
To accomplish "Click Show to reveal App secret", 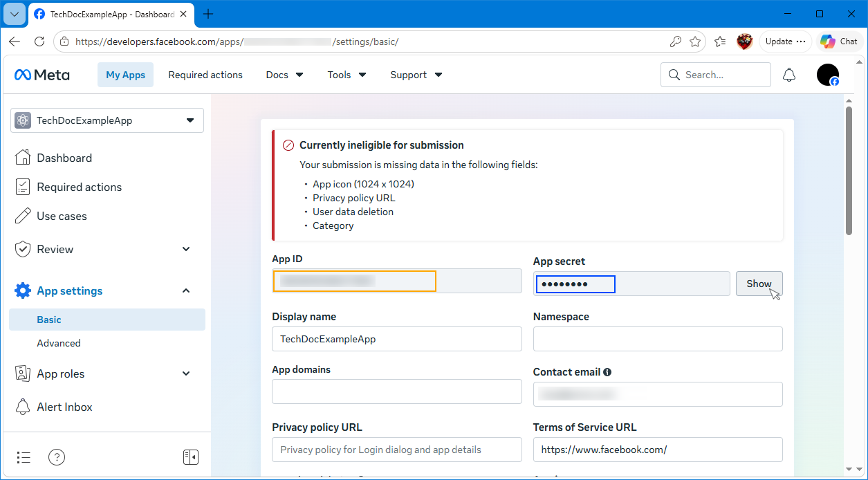I will (x=759, y=284).
